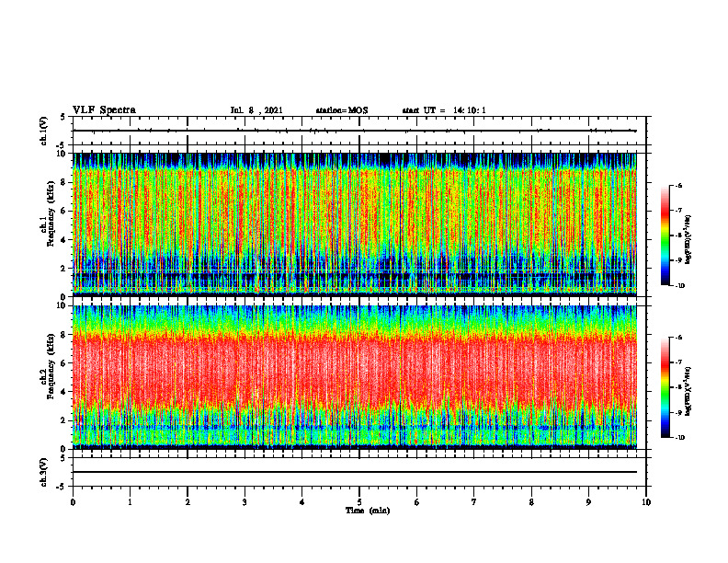Click time axis tick label "4"

302,502
